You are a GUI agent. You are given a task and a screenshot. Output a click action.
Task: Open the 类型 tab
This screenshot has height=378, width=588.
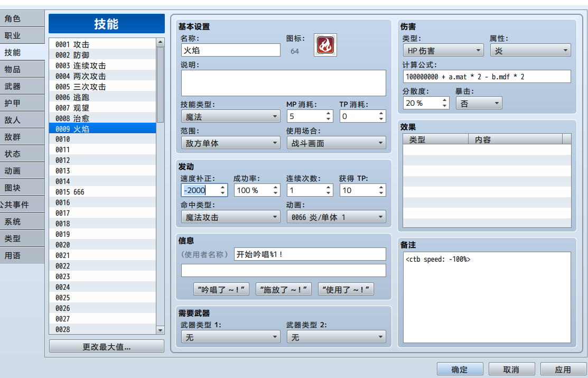coord(22,238)
